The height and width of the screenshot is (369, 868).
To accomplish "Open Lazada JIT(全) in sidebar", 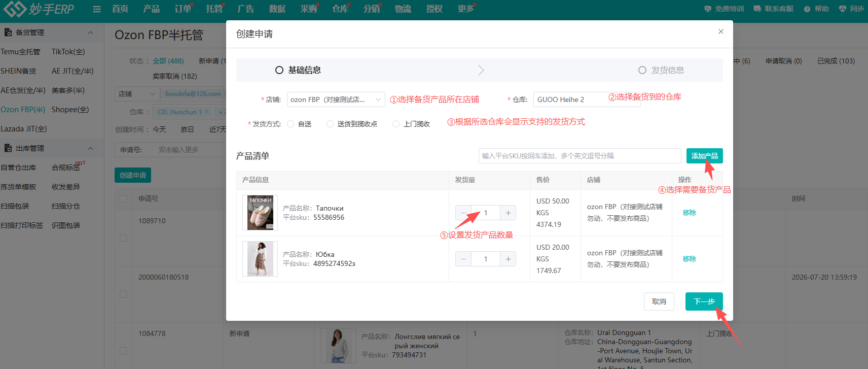I will 23,129.
